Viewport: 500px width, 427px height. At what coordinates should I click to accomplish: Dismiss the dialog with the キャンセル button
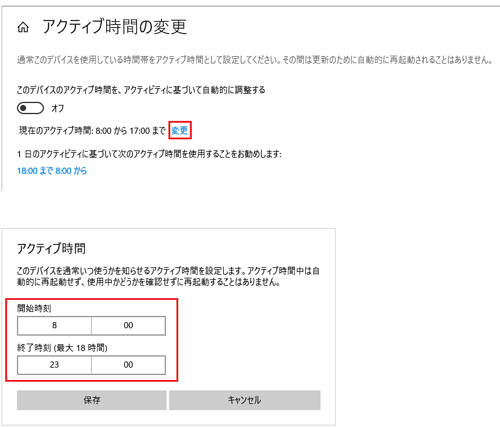pos(245,400)
